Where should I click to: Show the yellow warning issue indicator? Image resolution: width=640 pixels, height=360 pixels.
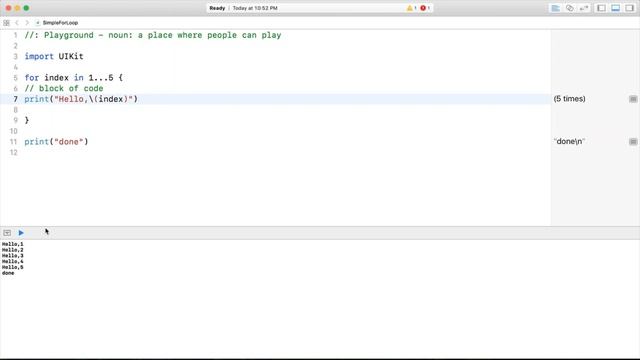coord(411,8)
